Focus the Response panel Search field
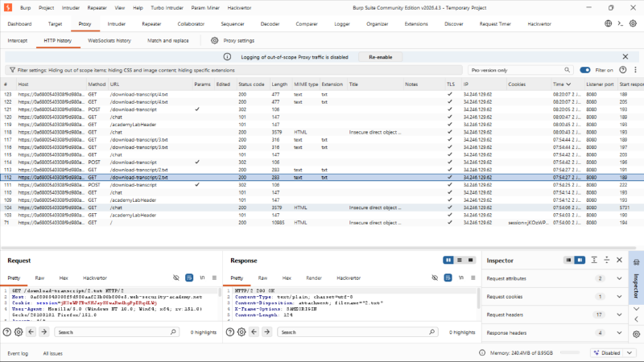The width and height of the screenshot is (644, 362). click(357, 332)
